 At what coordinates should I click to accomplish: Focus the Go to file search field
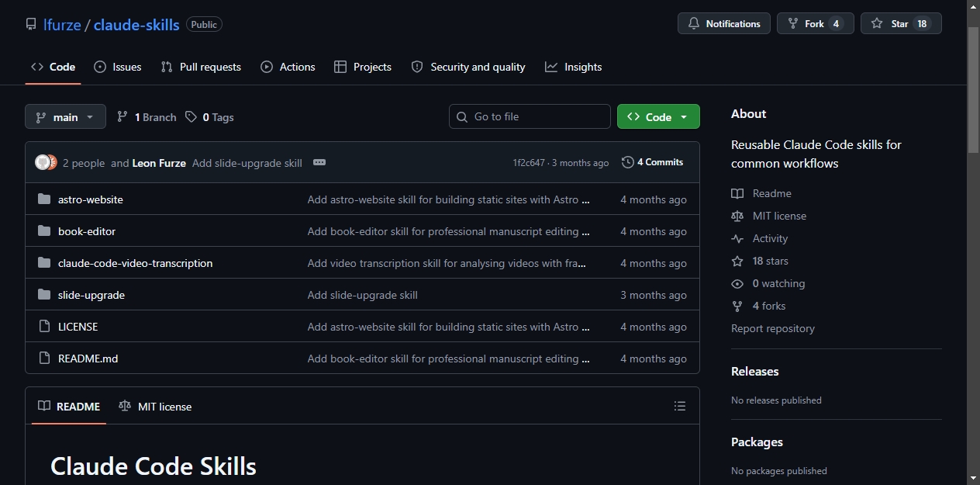coord(530,116)
